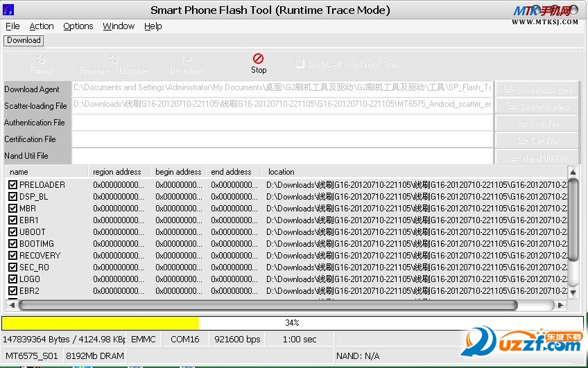The height and width of the screenshot is (368, 588).
Task: Click the region address column header
Action: [x=119, y=172]
